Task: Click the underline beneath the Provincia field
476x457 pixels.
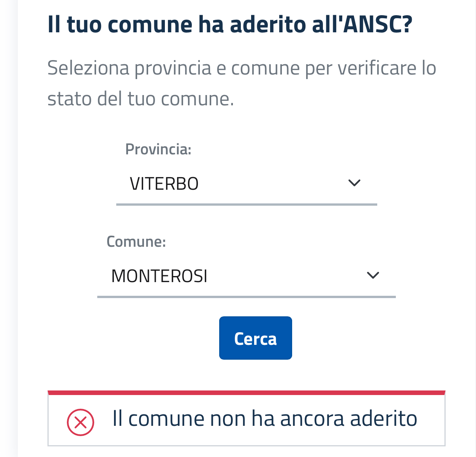Action: (246, 205)
